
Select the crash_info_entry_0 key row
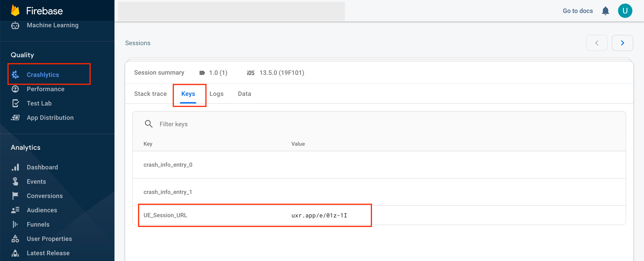pos(379,165)
